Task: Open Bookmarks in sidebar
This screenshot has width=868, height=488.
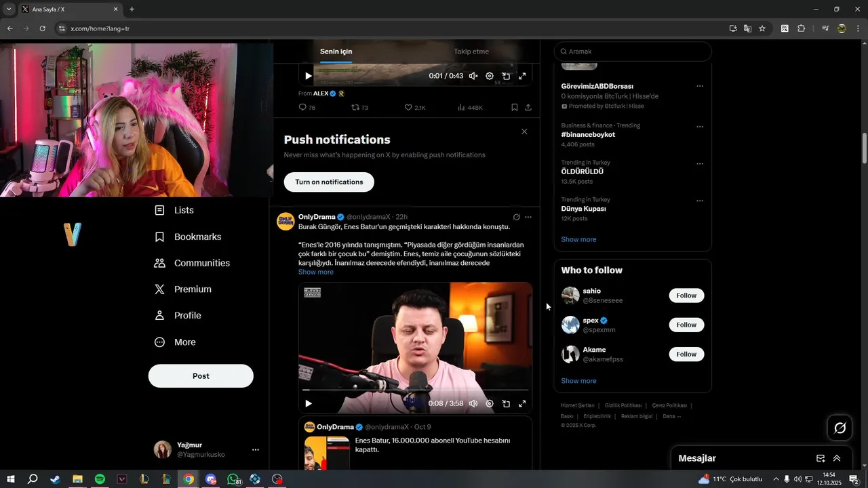Action: (188, 237)
